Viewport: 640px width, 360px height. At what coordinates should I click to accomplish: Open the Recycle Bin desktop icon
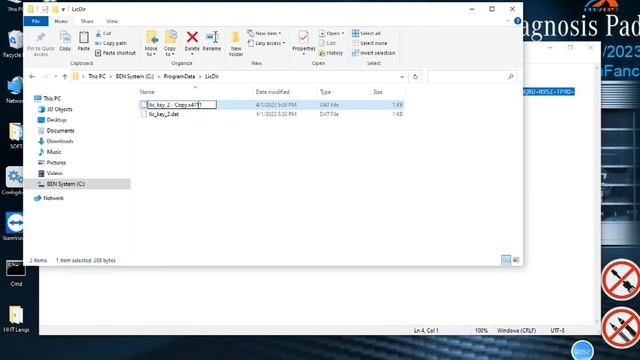pyautogui.click(x=13, y=44)
